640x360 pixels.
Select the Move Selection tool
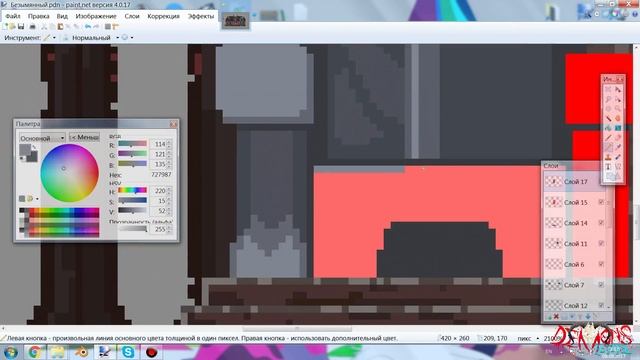coord(618,99)
